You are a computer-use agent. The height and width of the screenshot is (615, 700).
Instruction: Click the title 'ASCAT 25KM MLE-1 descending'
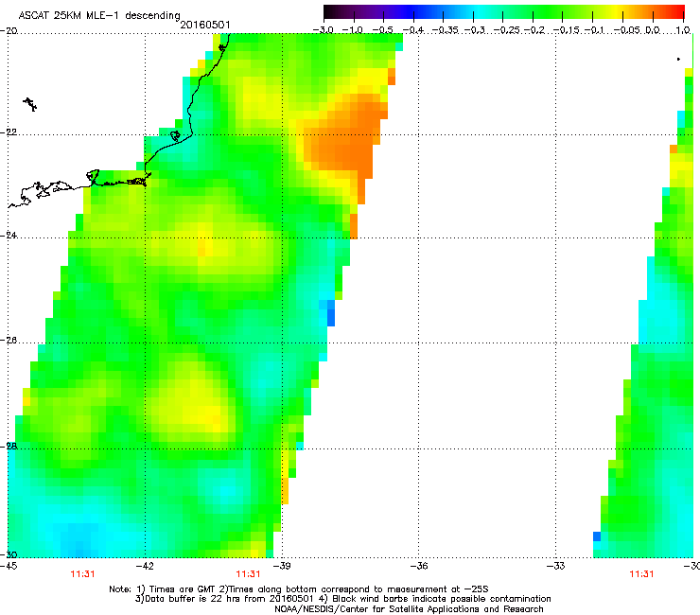[99, 16]
